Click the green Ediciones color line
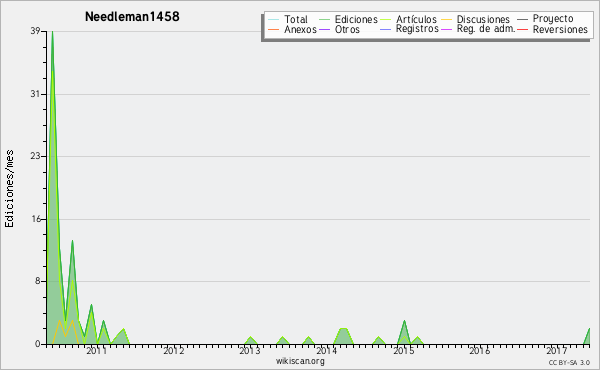This screenshot has width=600, height=370. pos(324,19)
